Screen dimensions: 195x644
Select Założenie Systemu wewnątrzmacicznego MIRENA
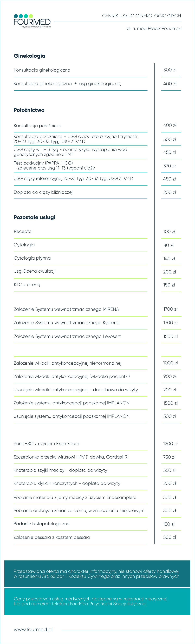66,309
